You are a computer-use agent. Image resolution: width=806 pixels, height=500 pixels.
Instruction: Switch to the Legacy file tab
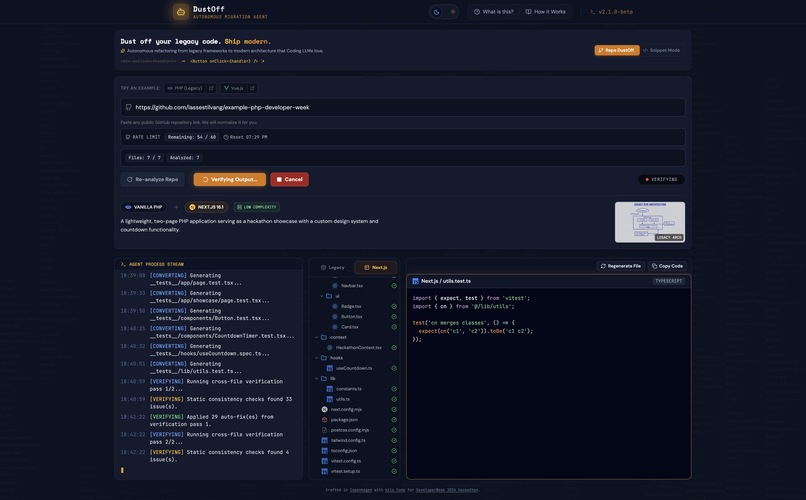pyautogui.click(x=333, y=267)
